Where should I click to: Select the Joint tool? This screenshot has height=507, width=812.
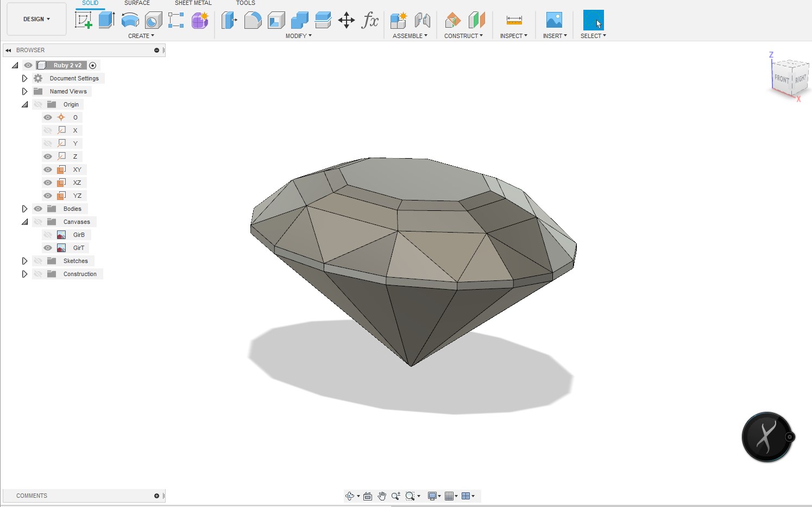tap(422, 20)
